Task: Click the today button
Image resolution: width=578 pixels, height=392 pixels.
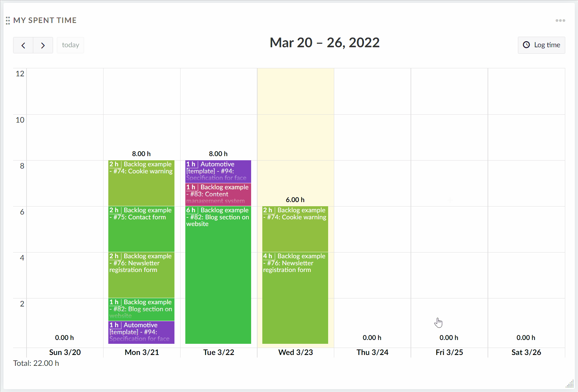Action: [x=70, y=45]
